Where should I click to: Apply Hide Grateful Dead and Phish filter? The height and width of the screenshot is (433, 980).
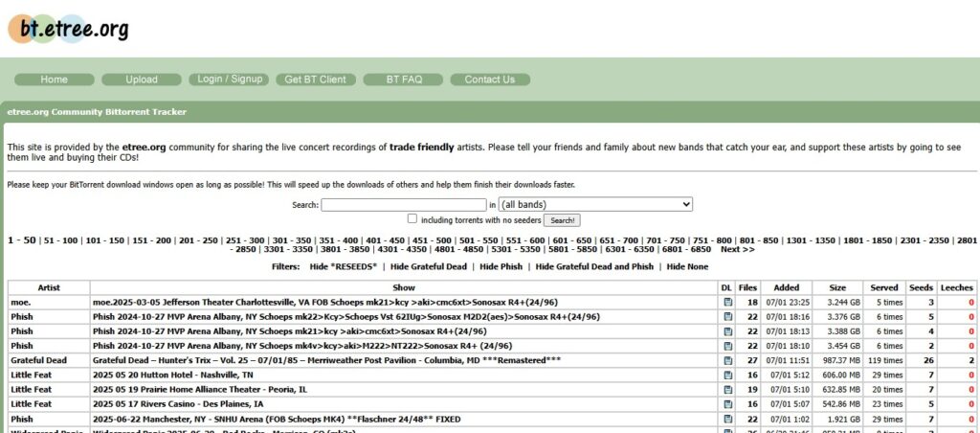click(x=594, y=266)
